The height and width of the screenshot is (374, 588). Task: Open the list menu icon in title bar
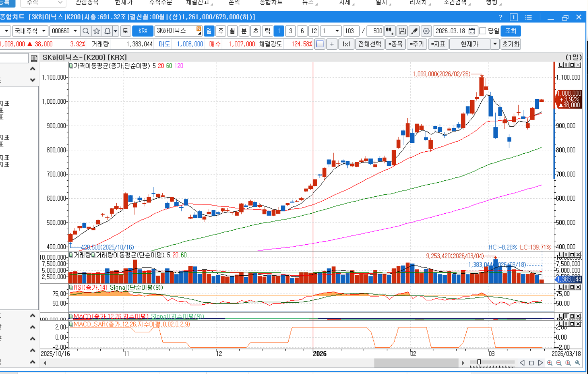tap(528, 17)
